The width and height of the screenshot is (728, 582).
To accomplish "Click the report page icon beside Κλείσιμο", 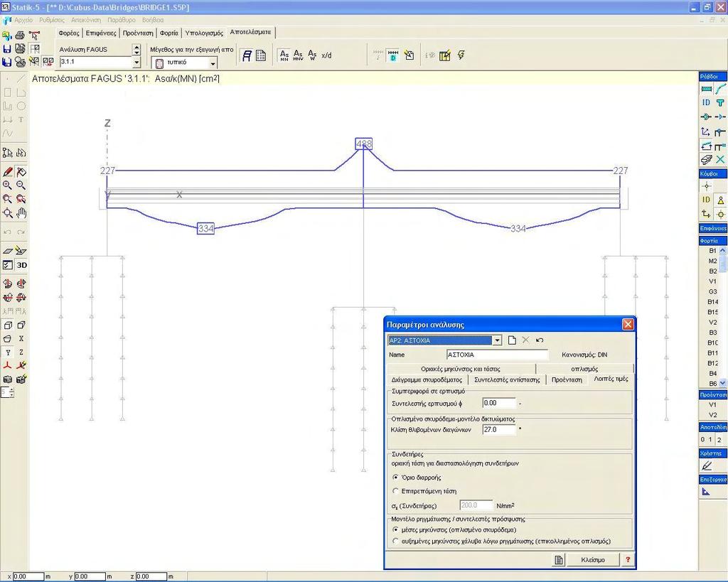I will (x=559, y=560).
